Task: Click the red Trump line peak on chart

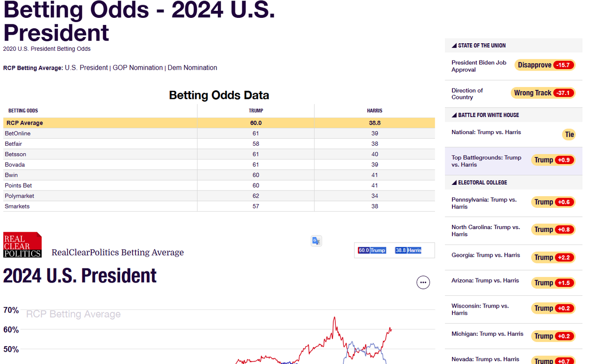Action: [334, 318]
